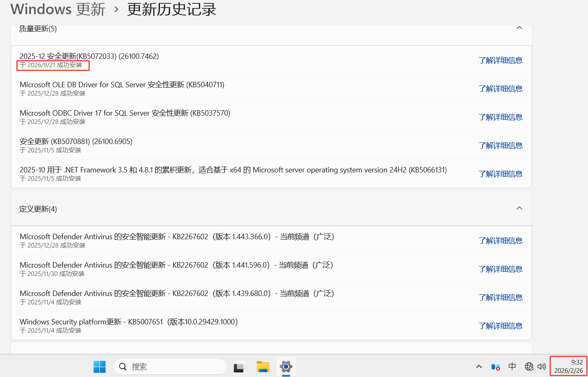Screen dimensions: 588x377
Task: Open 了解详细信息 for KB5066131
Action: point(501,174)
